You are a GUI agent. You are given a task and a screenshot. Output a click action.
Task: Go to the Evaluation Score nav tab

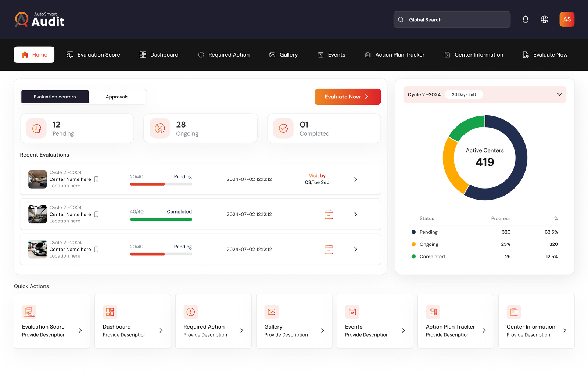point(93,55)
